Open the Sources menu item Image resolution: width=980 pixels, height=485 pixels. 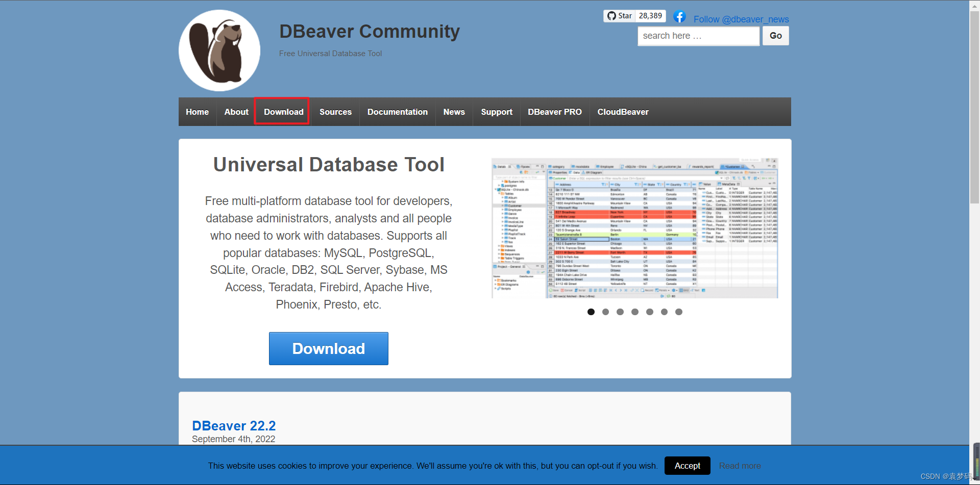335,112
